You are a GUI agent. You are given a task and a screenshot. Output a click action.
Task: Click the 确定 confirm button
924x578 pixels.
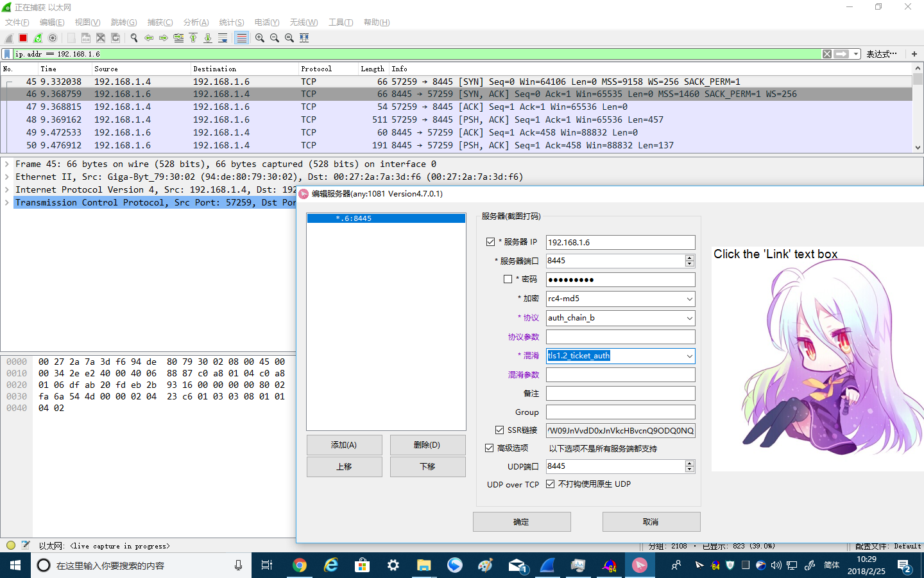click(x=521, y=521)
